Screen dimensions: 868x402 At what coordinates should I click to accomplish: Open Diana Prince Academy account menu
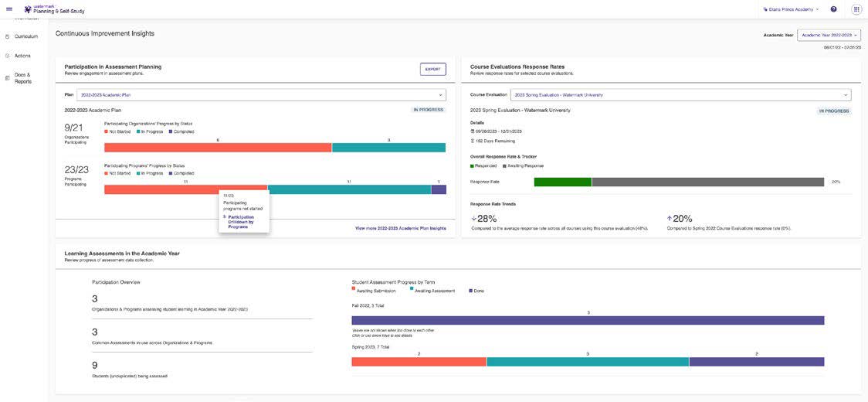(x=791, y=9)
